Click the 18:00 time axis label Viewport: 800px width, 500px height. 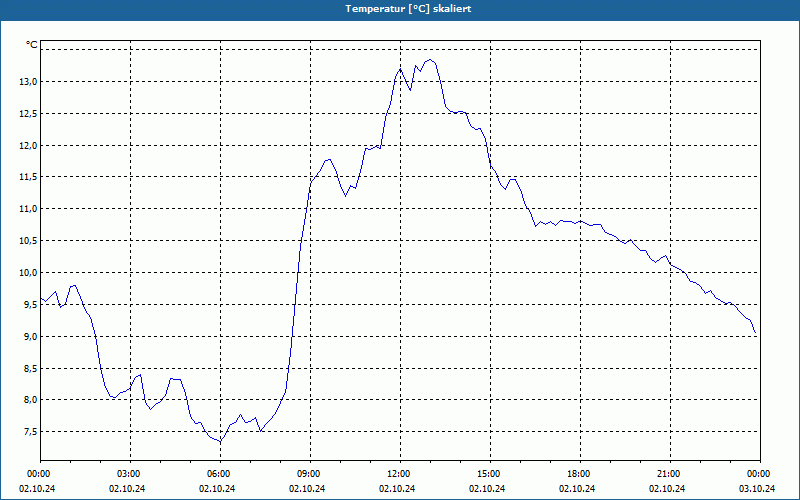pyautogui.click(x=580, y=474)
